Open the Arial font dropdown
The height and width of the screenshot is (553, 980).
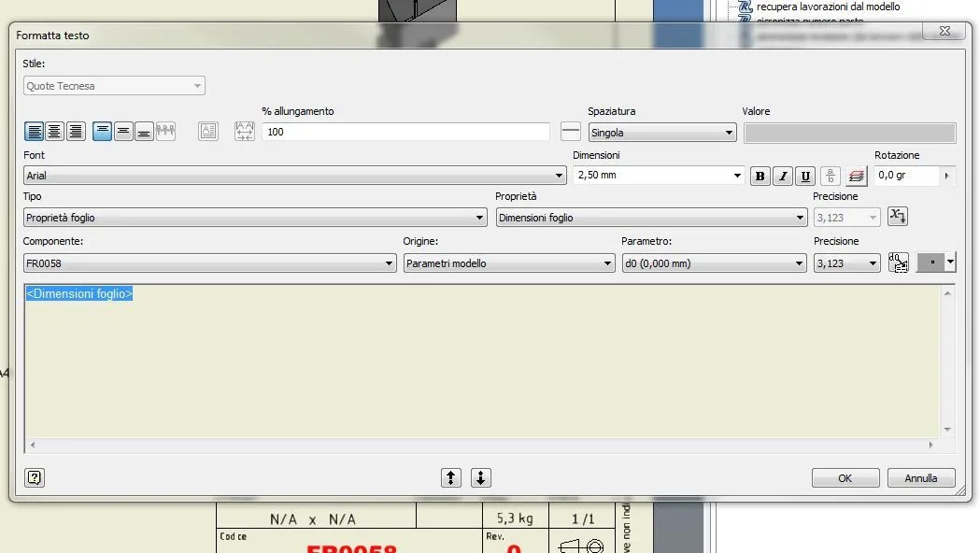tap(294, 176)
